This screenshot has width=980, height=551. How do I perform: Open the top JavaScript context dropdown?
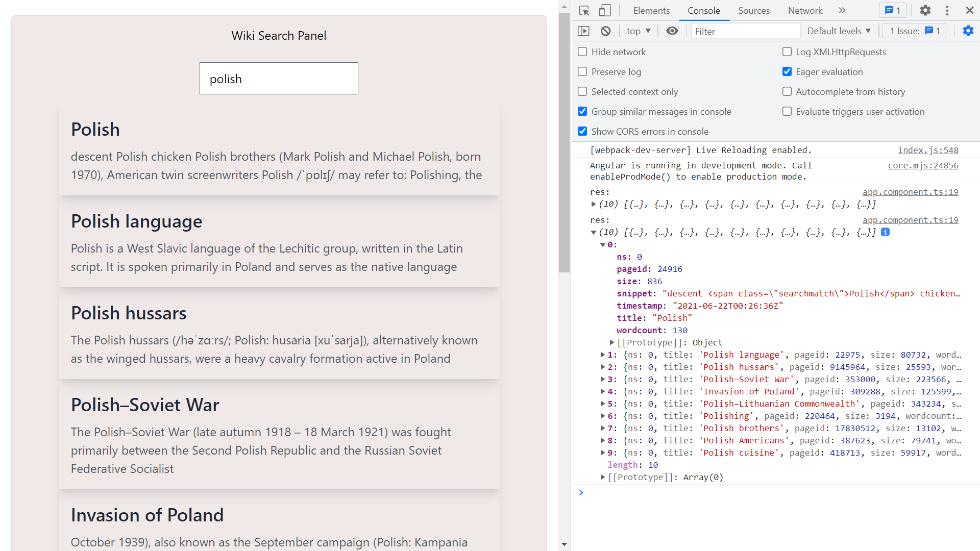pos(639,31)
